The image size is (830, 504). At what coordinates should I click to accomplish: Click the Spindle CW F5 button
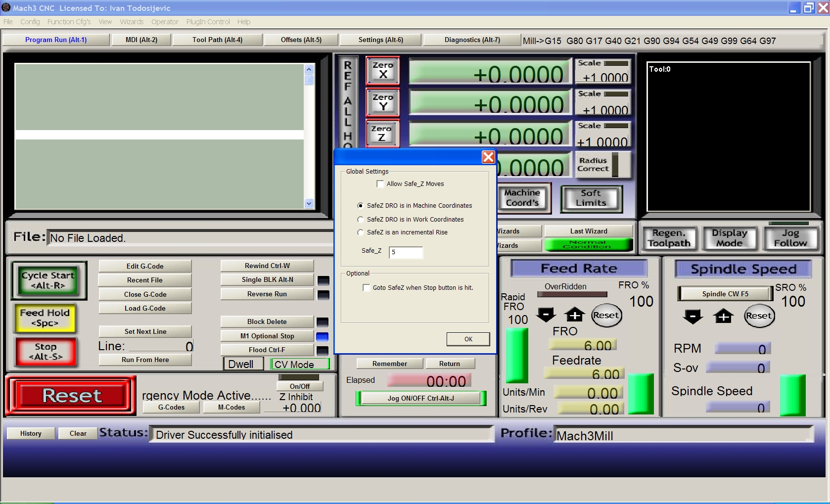pyautogui.click(x=725, y=294)
